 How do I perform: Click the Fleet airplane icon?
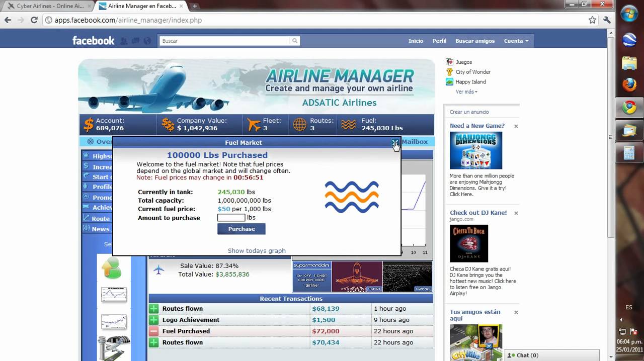(x=254, y=124)
